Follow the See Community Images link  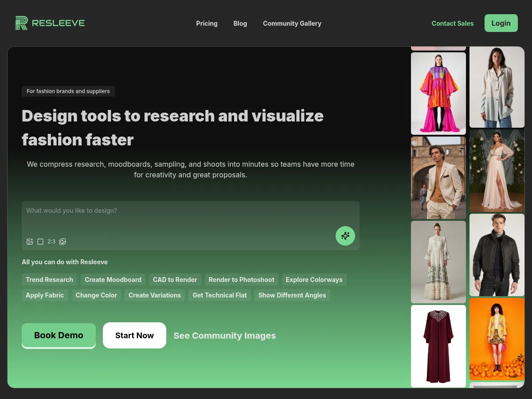pyautogui.click(x=224, y=336)
